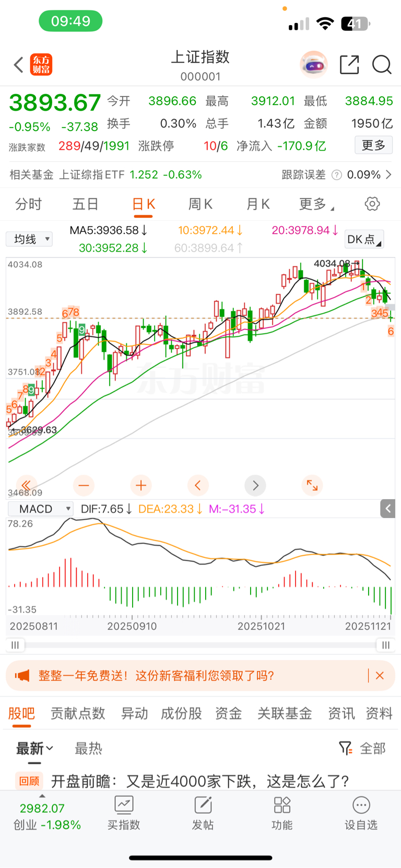Select the 日K chart tab
401x868 pixels.
point(144,204)
